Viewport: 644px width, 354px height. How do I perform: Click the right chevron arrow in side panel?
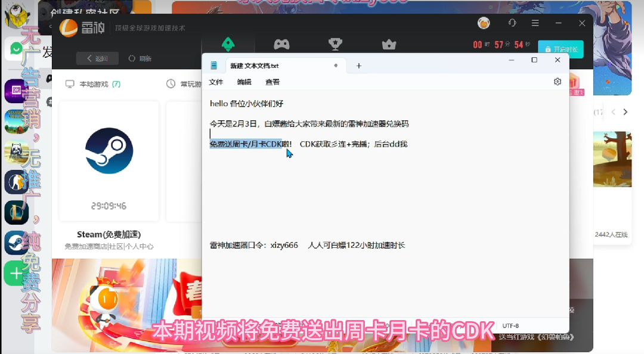(x=625, y=111)
